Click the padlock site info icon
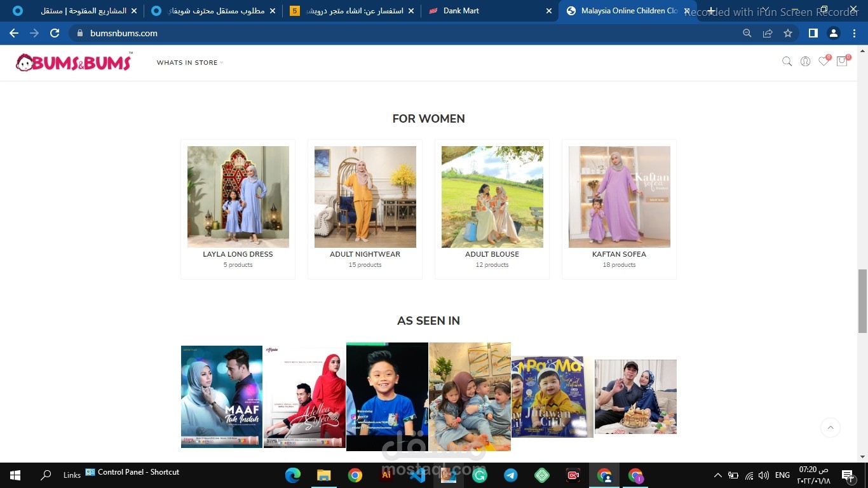 point(80,33)
